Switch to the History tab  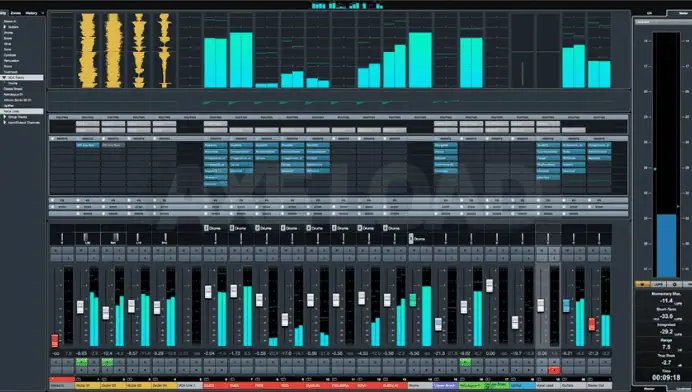[31, 13]
